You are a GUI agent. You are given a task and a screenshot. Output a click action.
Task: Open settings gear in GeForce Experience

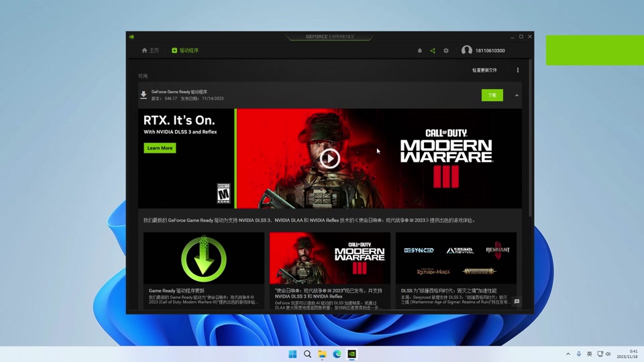point(446,50)
